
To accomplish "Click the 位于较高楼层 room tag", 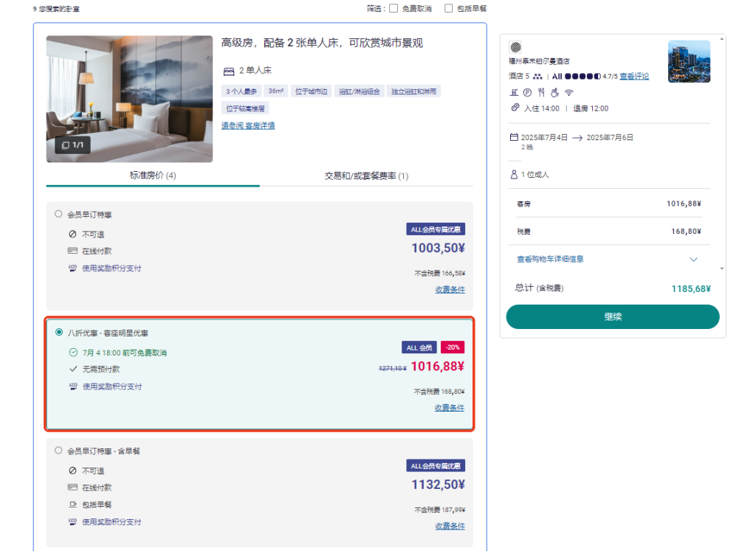I will pyautogui.click(x=245, y=108).
